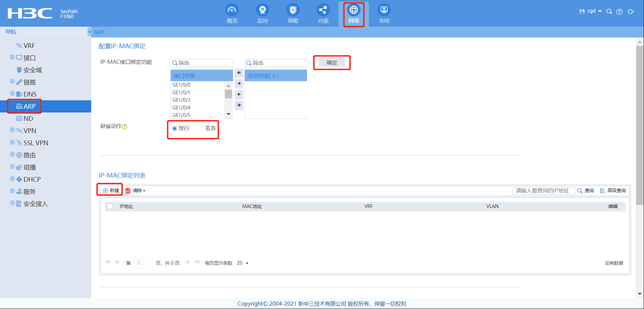Expand the 接口 interface node
The height and width of the screenshot is (309, 644).
pos(12,57)
